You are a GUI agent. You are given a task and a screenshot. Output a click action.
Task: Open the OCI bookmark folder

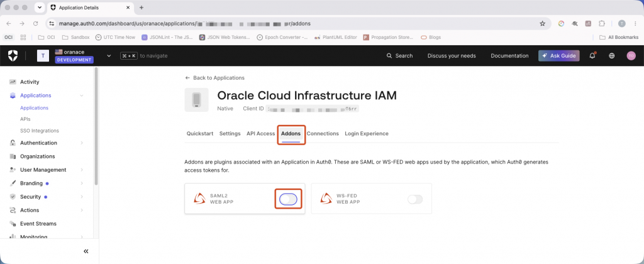[47, 37]
